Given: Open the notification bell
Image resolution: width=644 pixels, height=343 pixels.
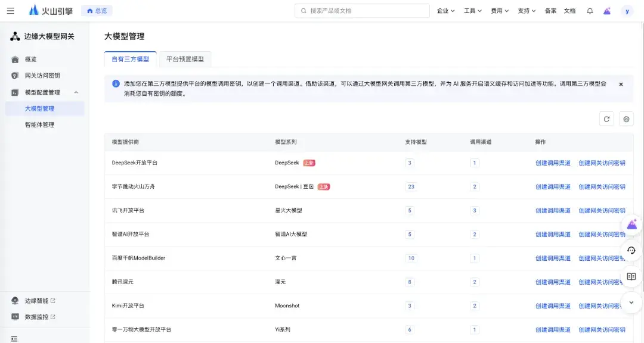Looking at the screenshot, I should 590,11.
